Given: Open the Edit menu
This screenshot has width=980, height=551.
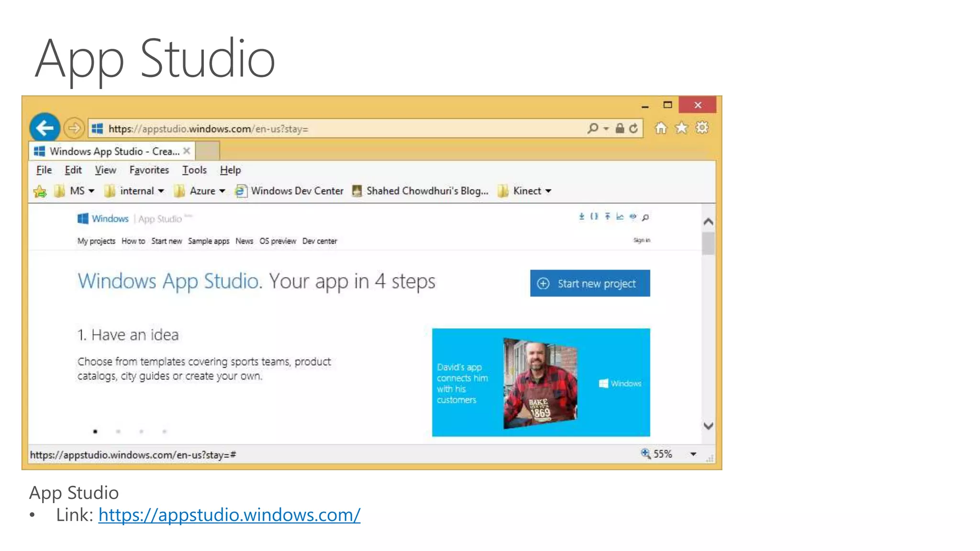Looking at the screenshot, I should coord(73,170).
